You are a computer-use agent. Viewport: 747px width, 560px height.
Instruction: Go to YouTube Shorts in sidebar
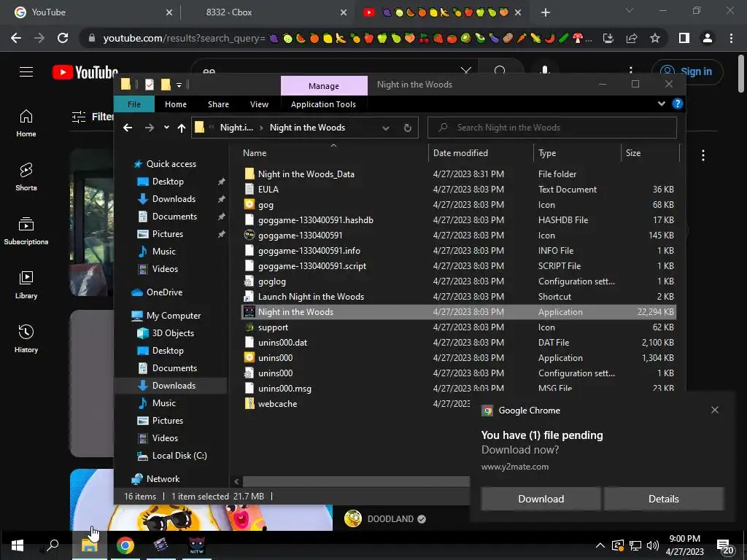click(x=26, y=176)
